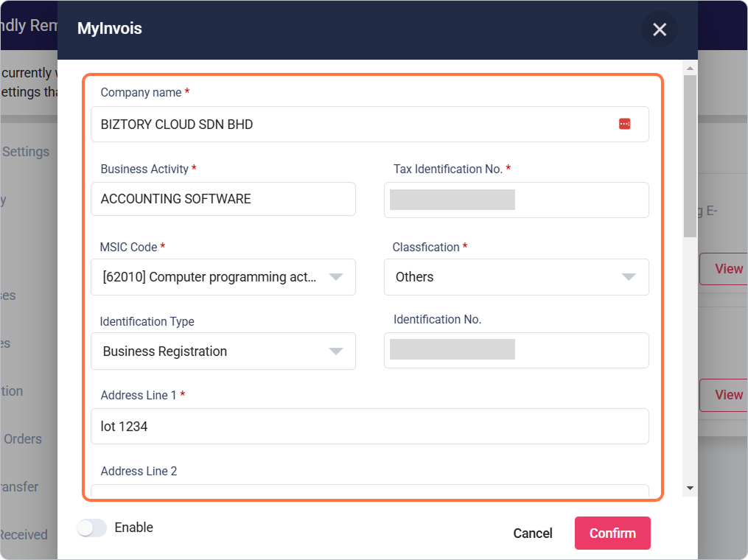Select Orders in background sidebar
This screenshot has height=560, width=748.
pos(22,439)
